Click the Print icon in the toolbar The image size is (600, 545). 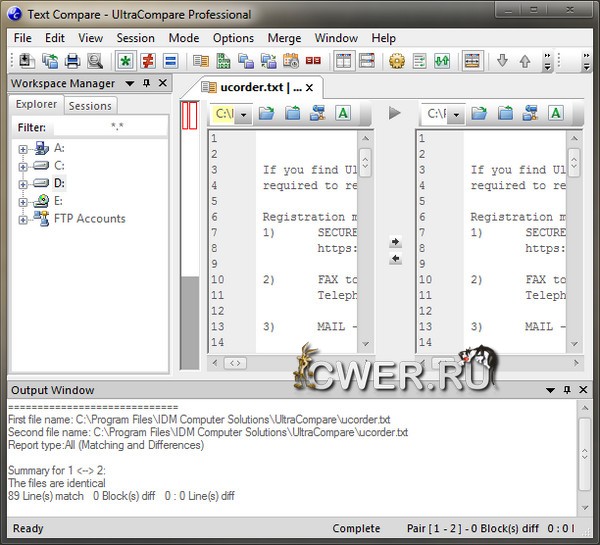pos(72,62)
